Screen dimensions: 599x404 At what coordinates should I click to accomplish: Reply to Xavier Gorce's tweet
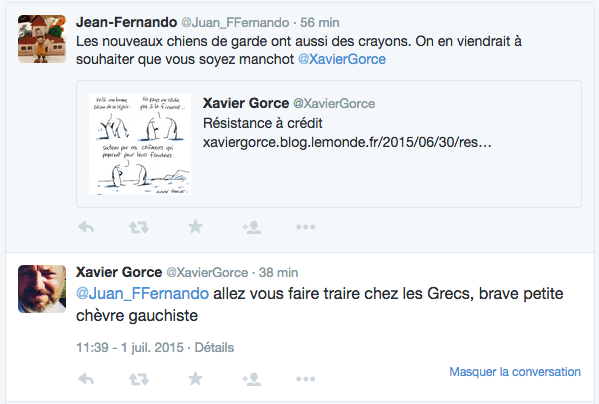86,379
